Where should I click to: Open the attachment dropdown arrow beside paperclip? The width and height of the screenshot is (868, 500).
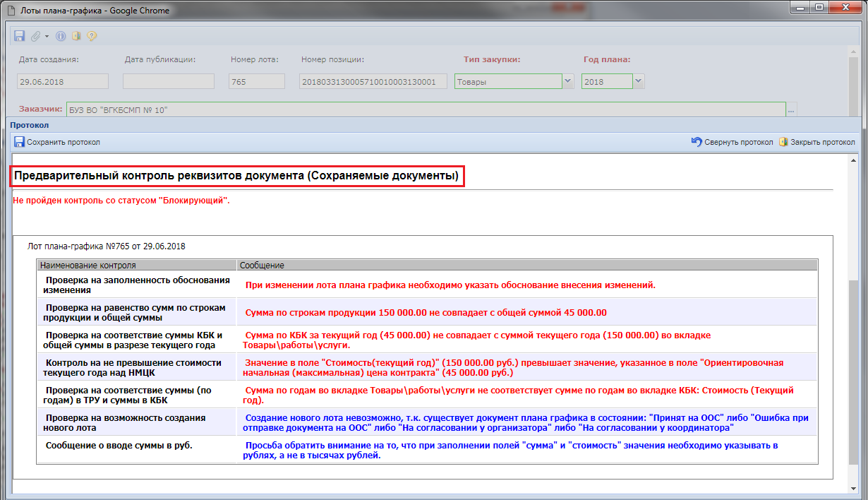point(47,36)
